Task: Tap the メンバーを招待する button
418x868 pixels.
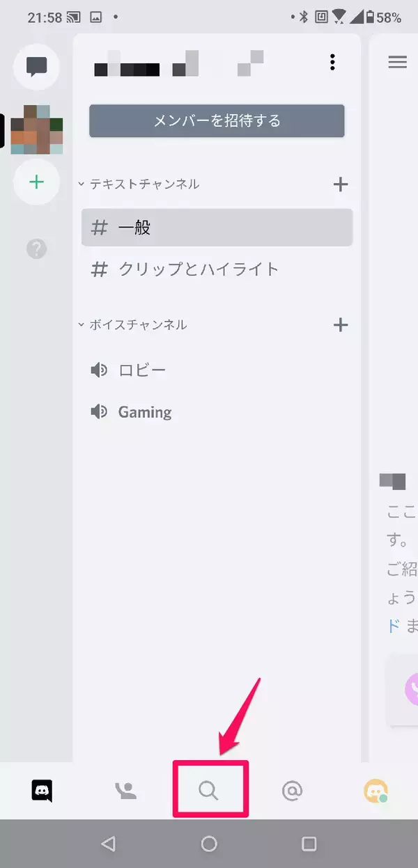Action: click(x=217, y=120)
